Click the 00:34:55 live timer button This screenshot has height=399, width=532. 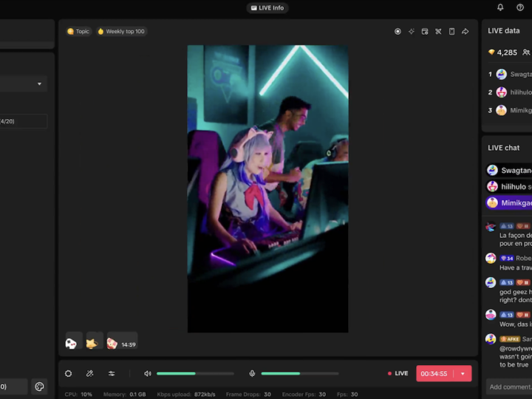(434, 373)
